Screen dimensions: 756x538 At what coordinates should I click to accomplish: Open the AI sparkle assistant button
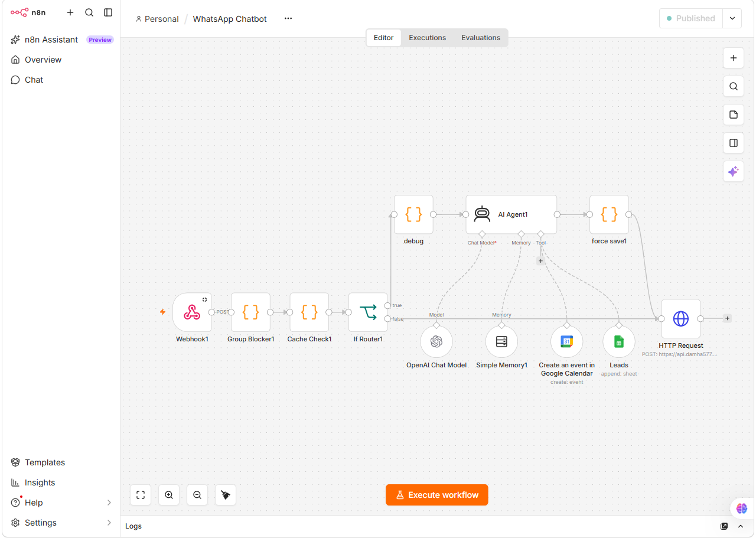(734, 171)
